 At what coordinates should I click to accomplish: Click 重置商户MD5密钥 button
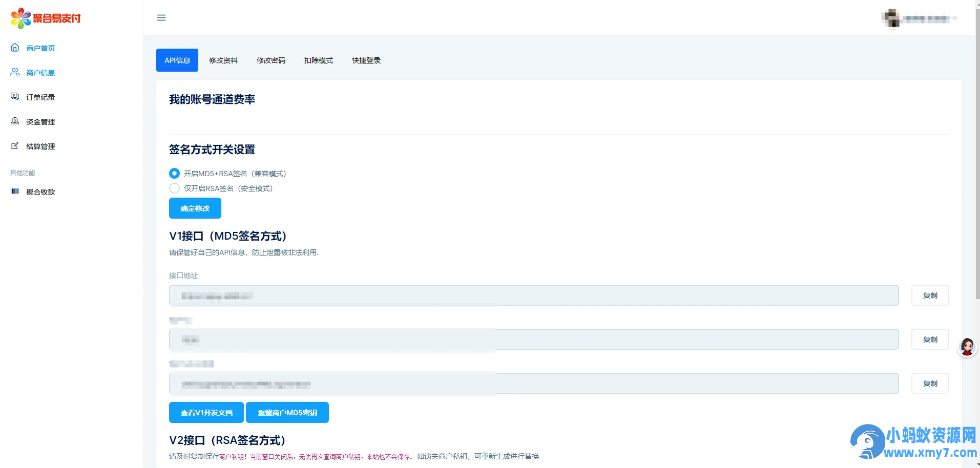[x=287, y=413]
